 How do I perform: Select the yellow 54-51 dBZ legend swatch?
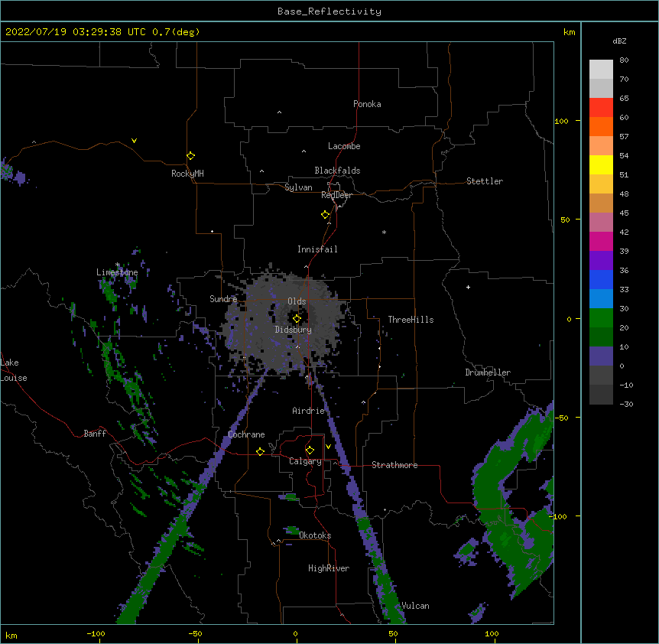601,164
